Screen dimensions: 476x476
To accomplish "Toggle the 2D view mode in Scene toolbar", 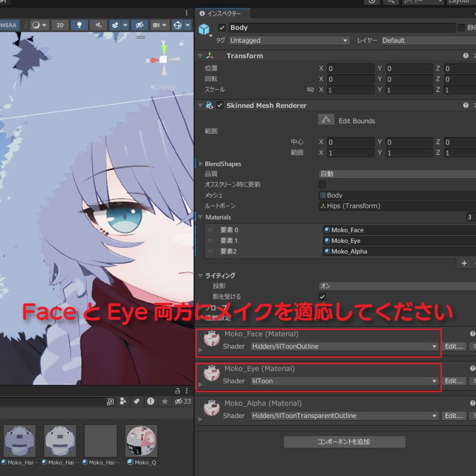I will point(59,25).
